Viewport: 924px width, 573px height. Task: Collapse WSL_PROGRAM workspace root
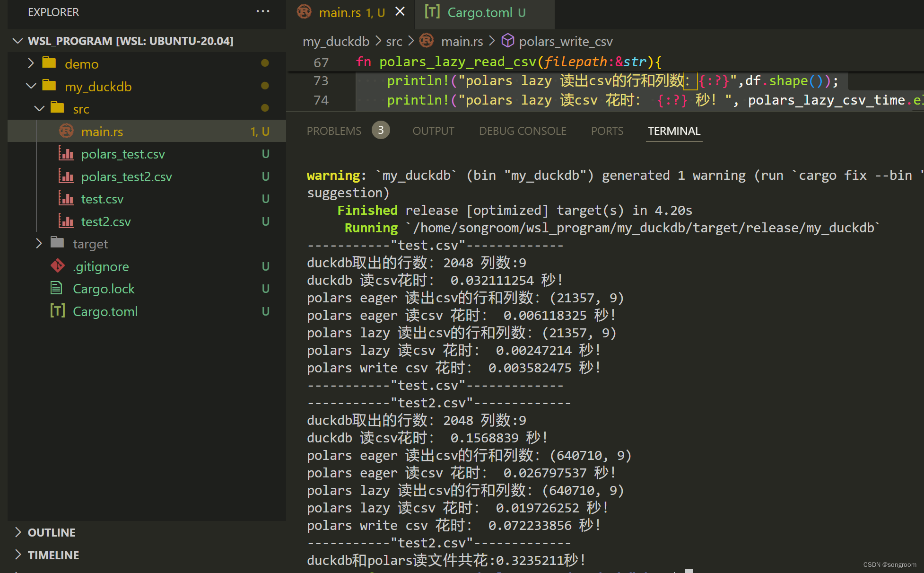click(17, 41)
